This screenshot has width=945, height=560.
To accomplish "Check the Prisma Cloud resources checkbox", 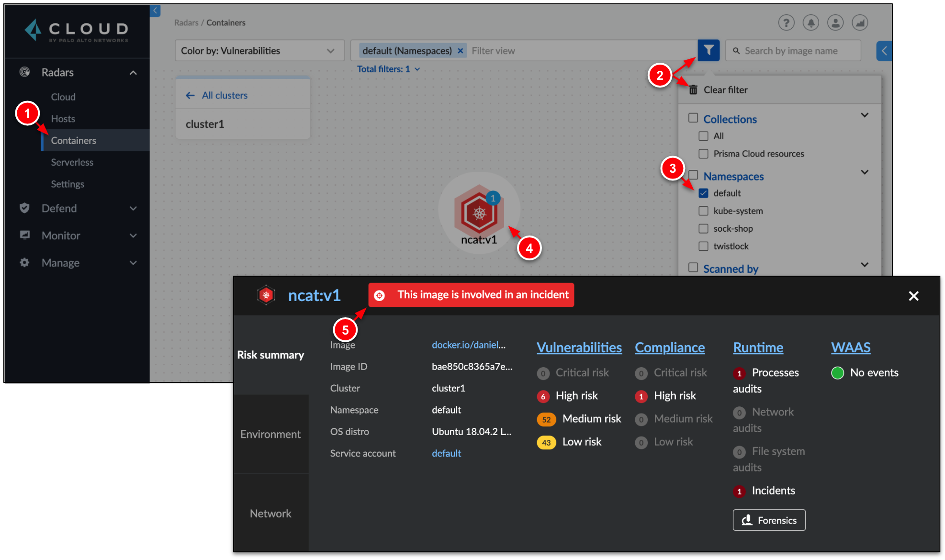I will (x=703, y=154).
